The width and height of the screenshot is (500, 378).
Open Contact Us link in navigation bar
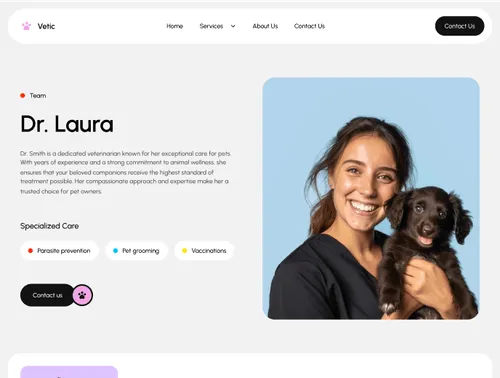309,26
